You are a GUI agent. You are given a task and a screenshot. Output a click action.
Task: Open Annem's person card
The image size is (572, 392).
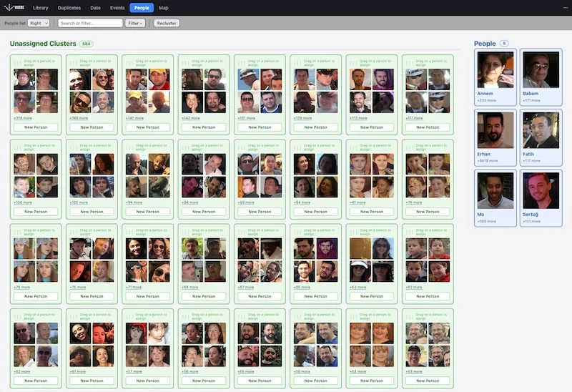(x=495, y=77)
